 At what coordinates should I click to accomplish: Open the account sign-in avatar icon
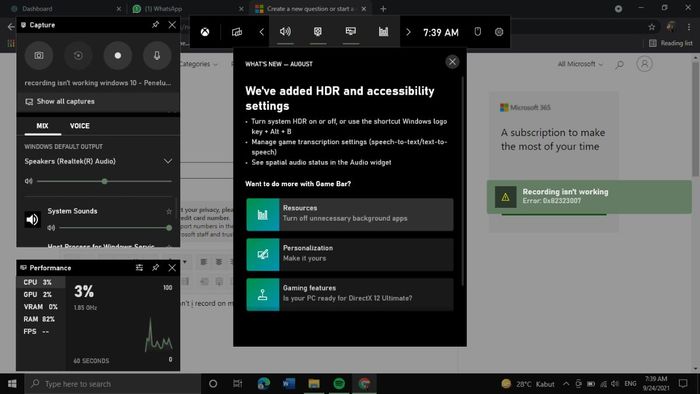point(644,64)
